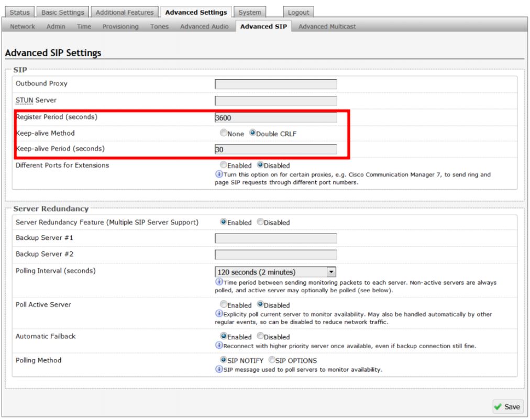
Task: Click the Outbound Proxy input field
Action: 276,84
